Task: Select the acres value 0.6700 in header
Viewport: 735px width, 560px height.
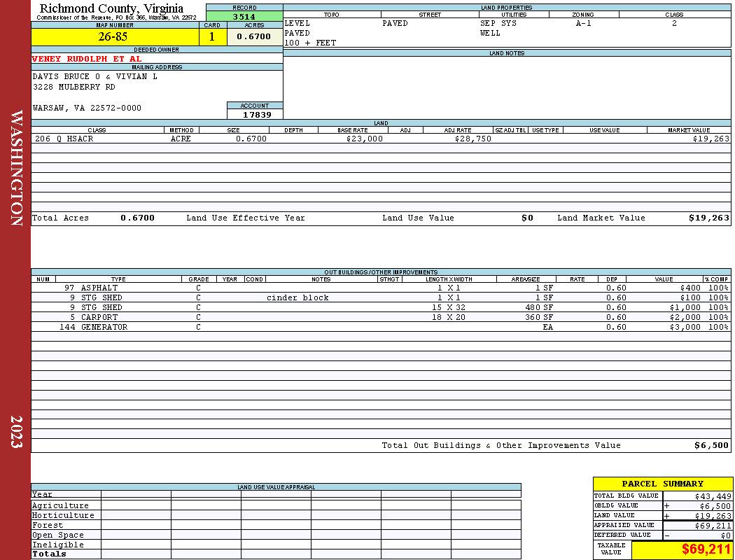Action: pyautogui.click(x=254, y=36)
